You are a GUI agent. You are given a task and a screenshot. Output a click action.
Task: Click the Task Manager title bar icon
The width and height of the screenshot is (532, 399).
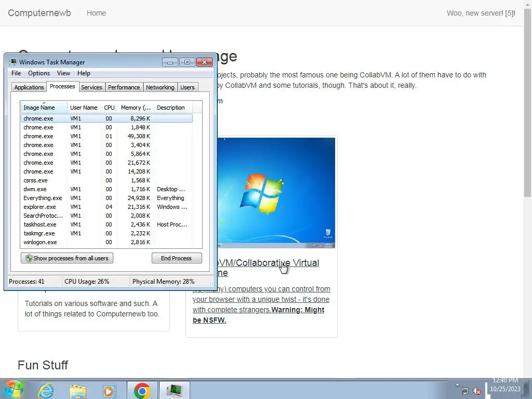click(13, 62)
